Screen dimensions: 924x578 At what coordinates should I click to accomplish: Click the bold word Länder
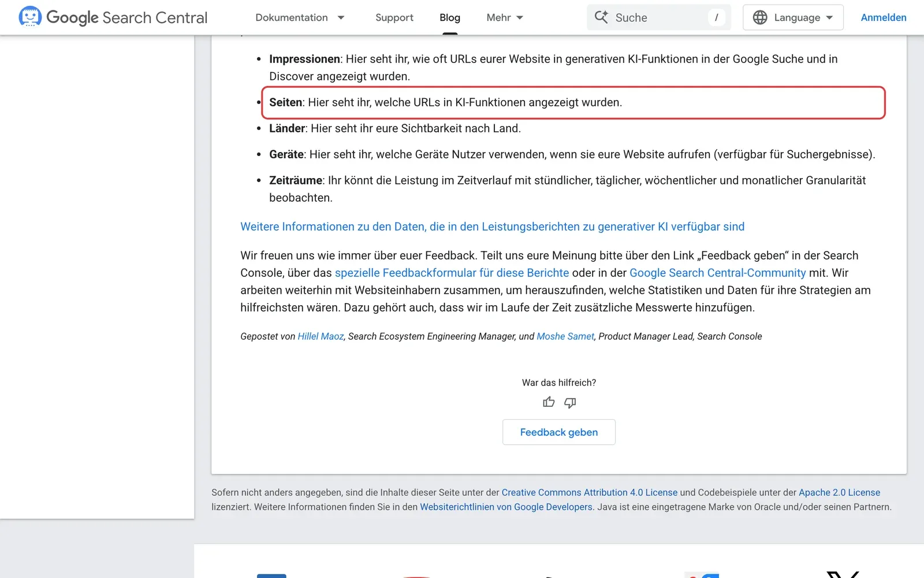(x=287, y=128)
